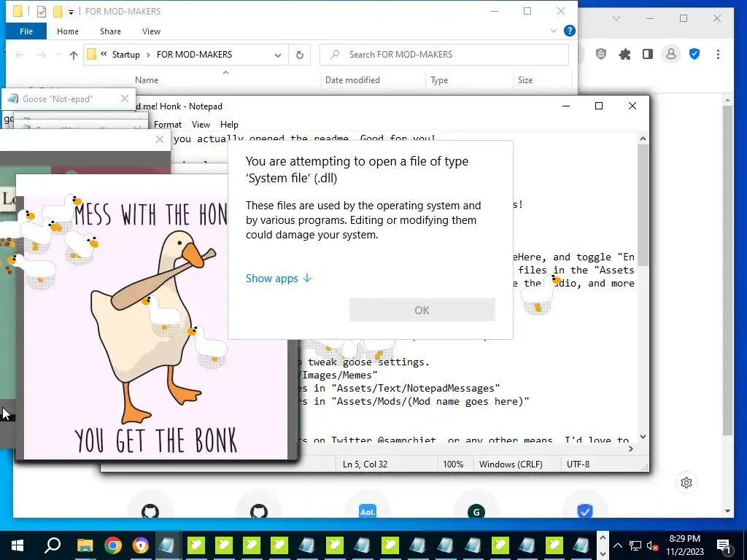Open the File tab in File Explorer
The height and width of the screenshot is (560, 747).
coord(26,31)
